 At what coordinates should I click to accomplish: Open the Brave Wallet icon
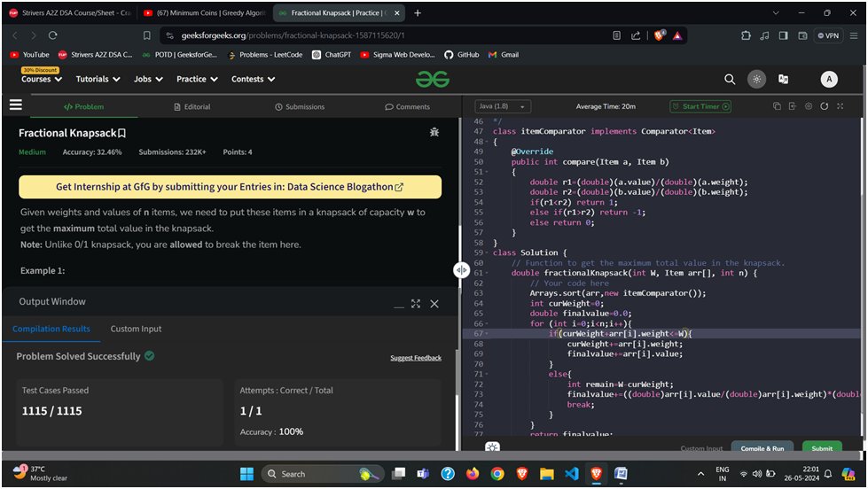click(x=802, y=35)
